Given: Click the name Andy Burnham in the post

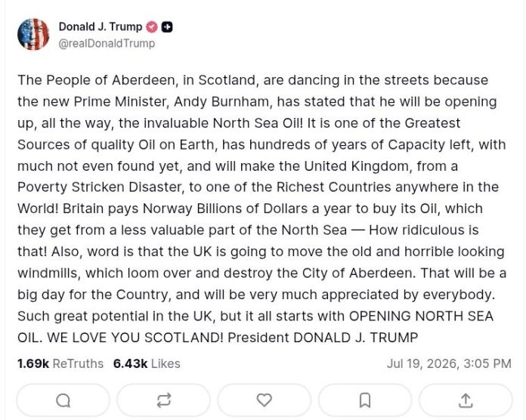Looking at the screenshot, I should (x=221, y=102).
